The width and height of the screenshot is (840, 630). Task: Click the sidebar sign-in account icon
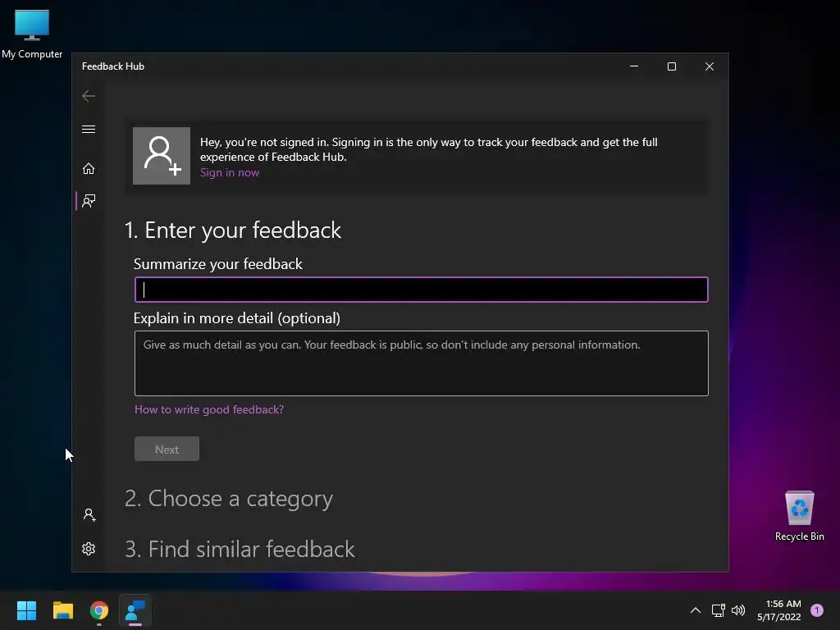click(x=89, y=515)
